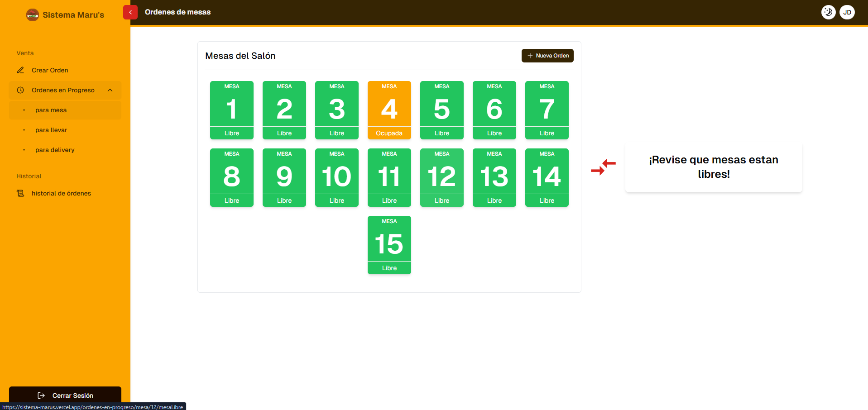The image size is (868, 410).
Task: Click the '¡Revise que mesas estan libres!' note
Action: [x=714, y=167]
